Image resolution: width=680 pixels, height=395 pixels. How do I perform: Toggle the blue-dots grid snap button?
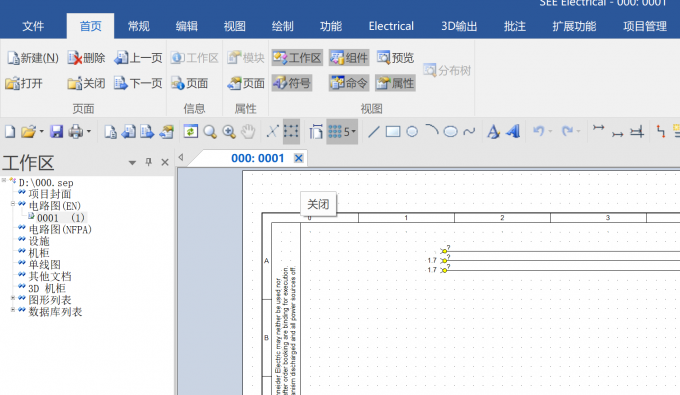point(335,131)
